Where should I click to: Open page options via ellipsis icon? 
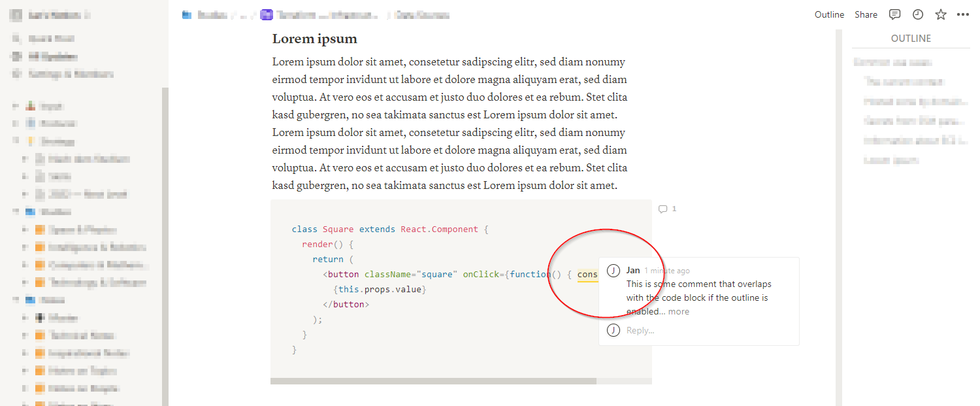click(963, 14)
